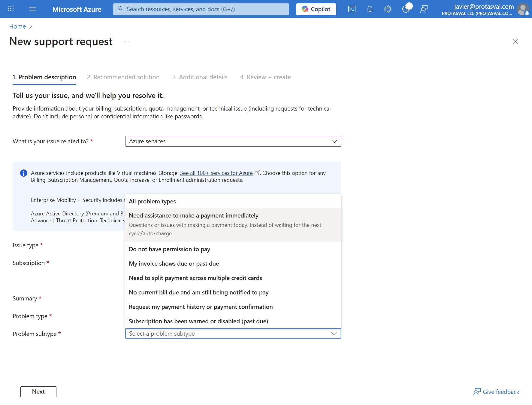
Task: Click the Next button
Action: [x=38, y=392]
